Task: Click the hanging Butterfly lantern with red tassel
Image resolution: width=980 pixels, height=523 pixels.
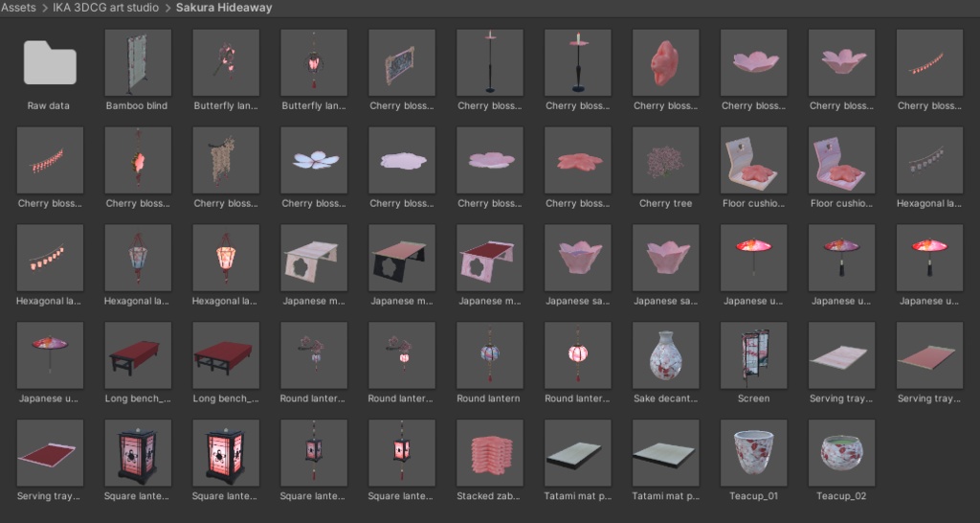Action: [314, 62]
